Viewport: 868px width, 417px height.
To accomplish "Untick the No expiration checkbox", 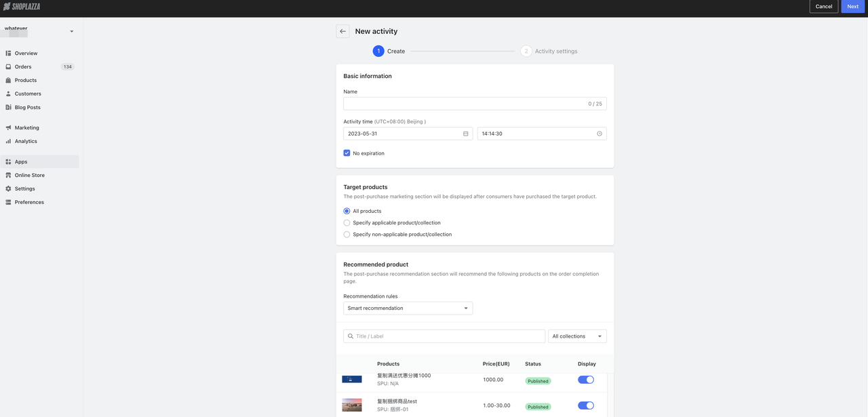I will pos(347,153).
